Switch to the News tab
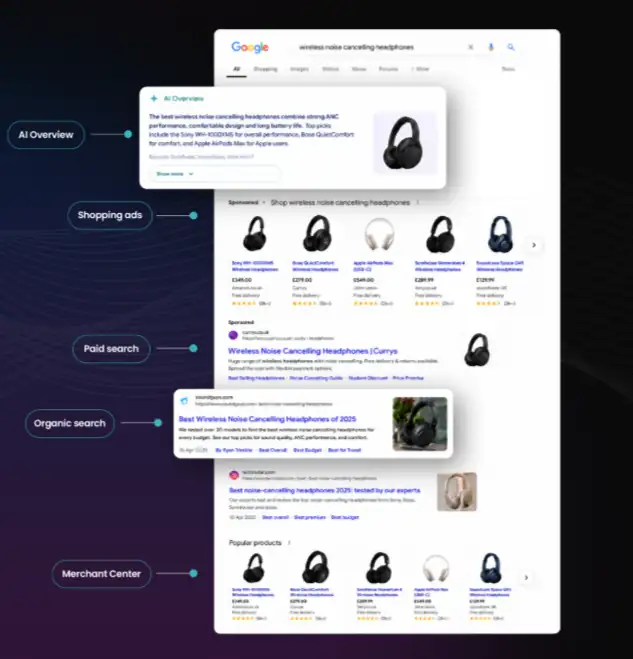This screenshot has width=633, height=659. tap(359, 69)
